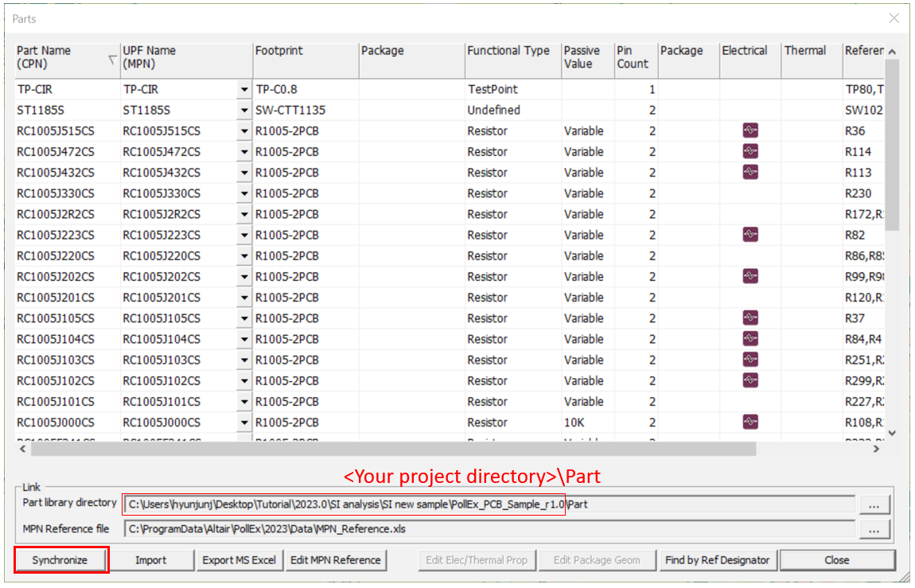Click electrical icon in RC1005J472CS row

tap(750, 152)
